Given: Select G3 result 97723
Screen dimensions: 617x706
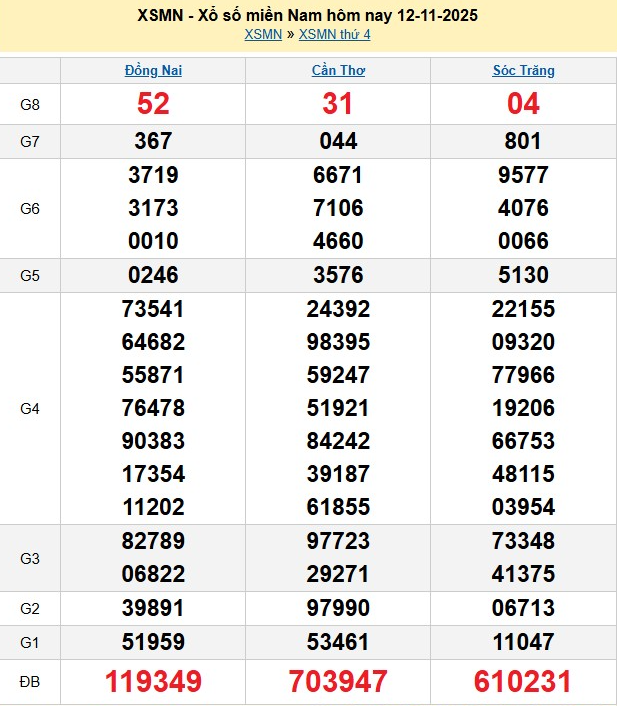Looking at the screenshot, I should [x=338, y=541].
